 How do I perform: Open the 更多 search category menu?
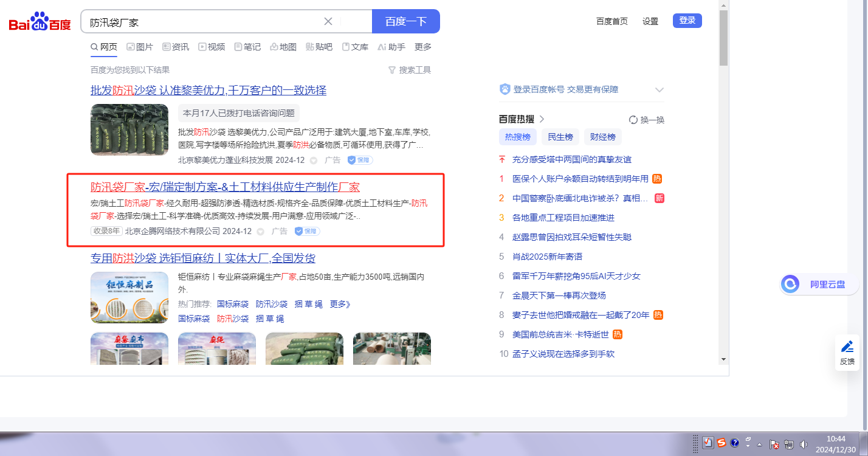pos(422,47)
